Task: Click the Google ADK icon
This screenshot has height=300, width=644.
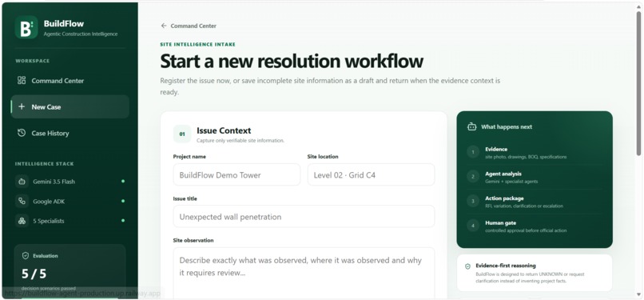Action: pos(22,201)
